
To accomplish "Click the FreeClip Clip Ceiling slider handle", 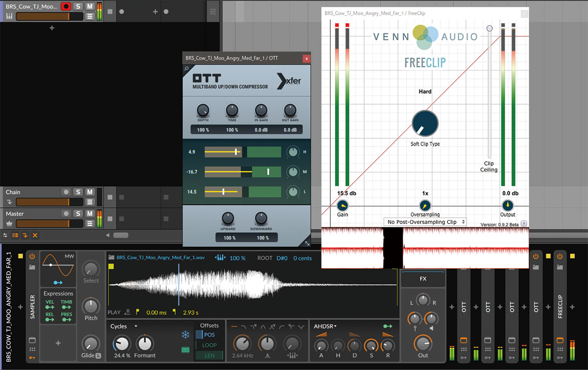I will pyautogui.click(x=489, y=28).
